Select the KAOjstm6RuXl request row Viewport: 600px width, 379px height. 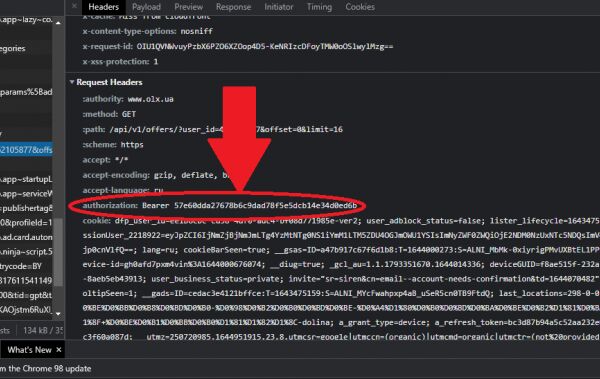coord(26,310)
